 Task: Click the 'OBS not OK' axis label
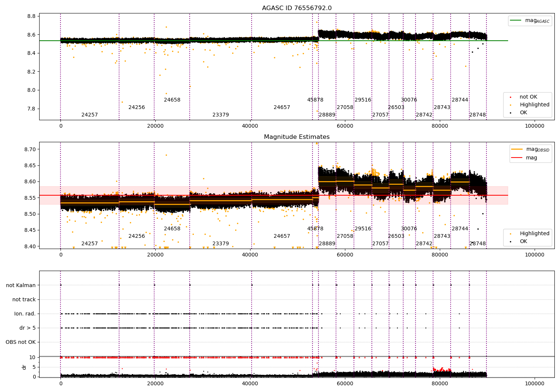pos(21,342)
